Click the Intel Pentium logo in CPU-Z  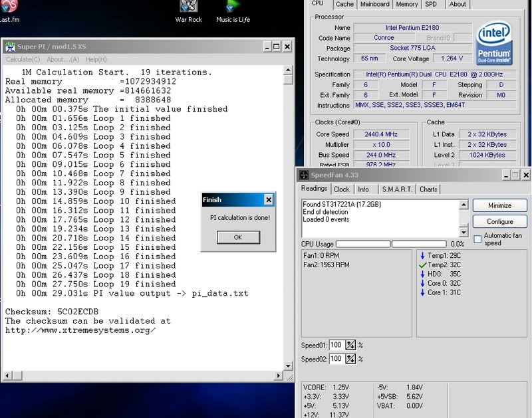pyautogui.click(x=493, y=43)
